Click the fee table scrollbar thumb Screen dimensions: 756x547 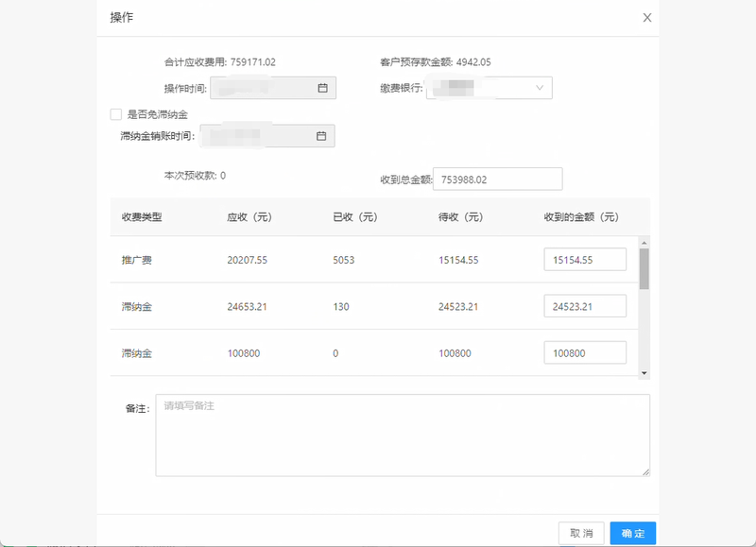[x=644, y=267]
